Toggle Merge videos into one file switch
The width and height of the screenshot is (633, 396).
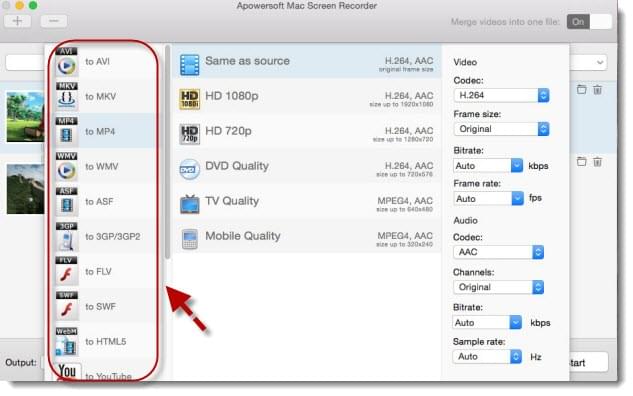(589, 22)
